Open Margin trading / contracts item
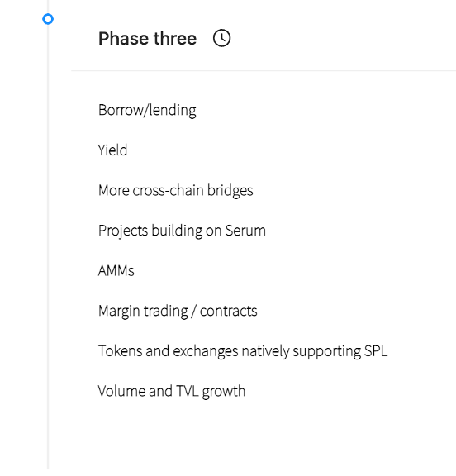 point(178,312)
